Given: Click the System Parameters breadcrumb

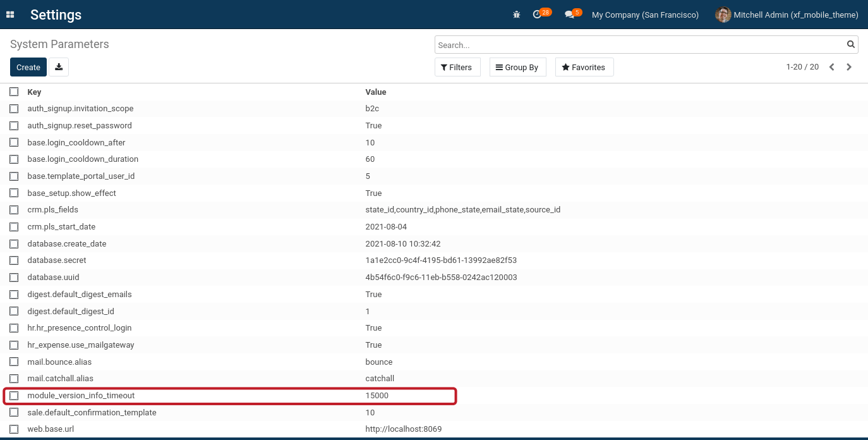Looking at the screenshot, I should [59, 44].
